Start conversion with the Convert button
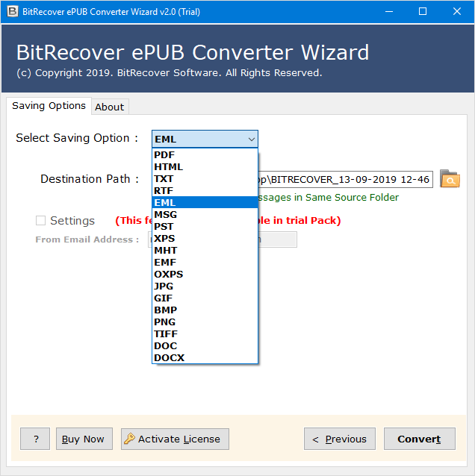Screen dimensions: 475x476 pos(420,439)
